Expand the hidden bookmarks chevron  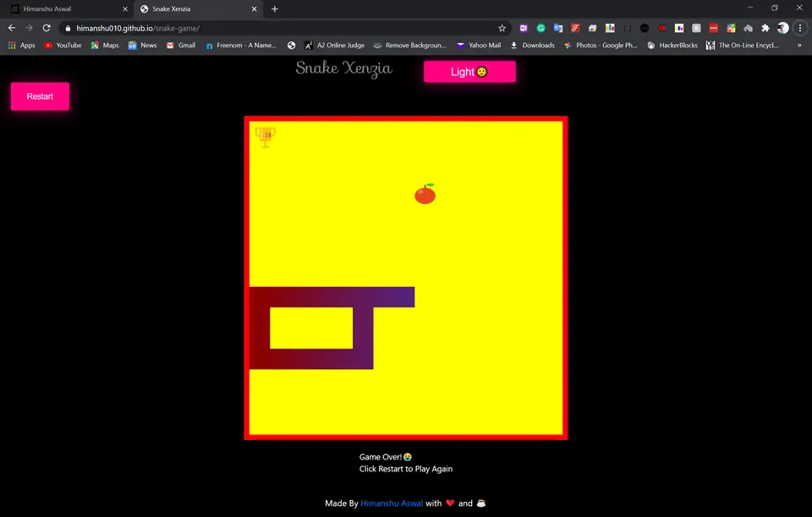[799, 46]
